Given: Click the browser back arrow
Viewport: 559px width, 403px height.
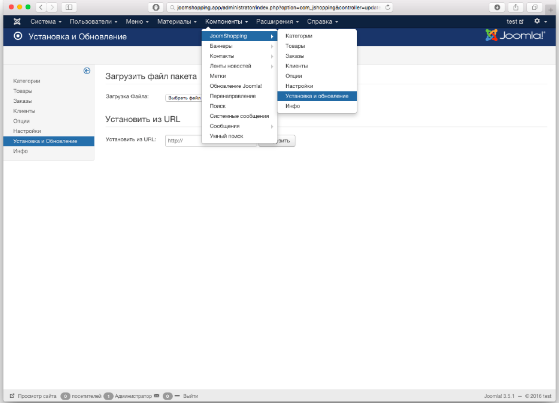Looking at the screenshot, I should click(41, 7).
